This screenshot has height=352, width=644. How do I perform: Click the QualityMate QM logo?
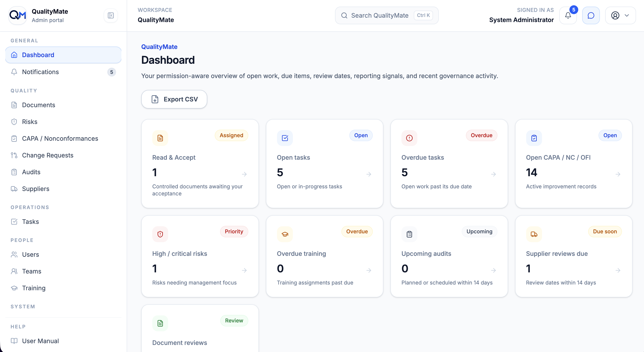(x=17, y=15)
